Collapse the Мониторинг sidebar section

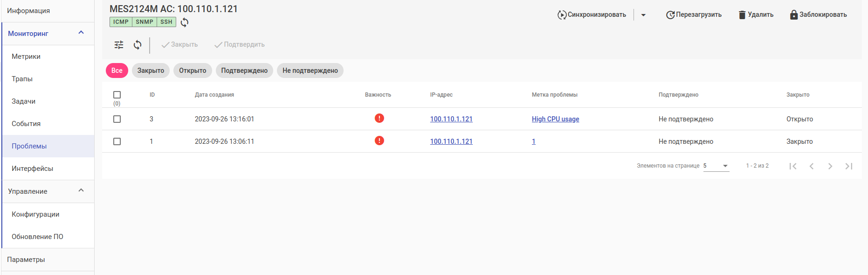point(81,33)
